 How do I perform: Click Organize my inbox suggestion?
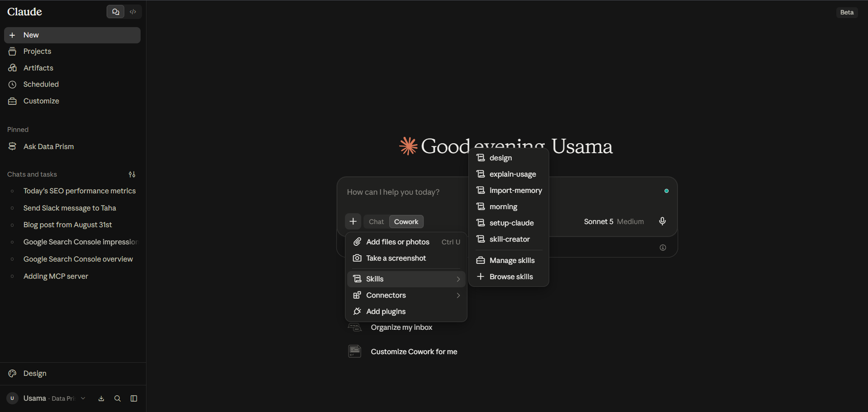(401, 328)
